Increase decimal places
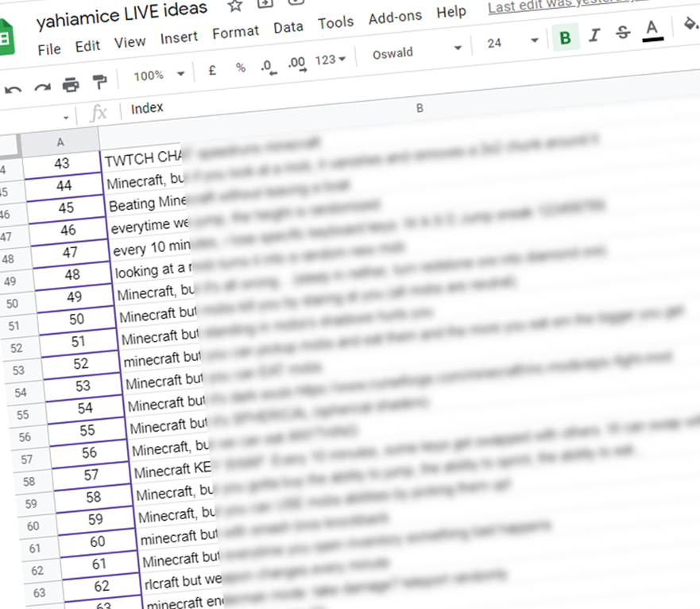The height and width of the screenshot is (609, 700). [298, 63]
